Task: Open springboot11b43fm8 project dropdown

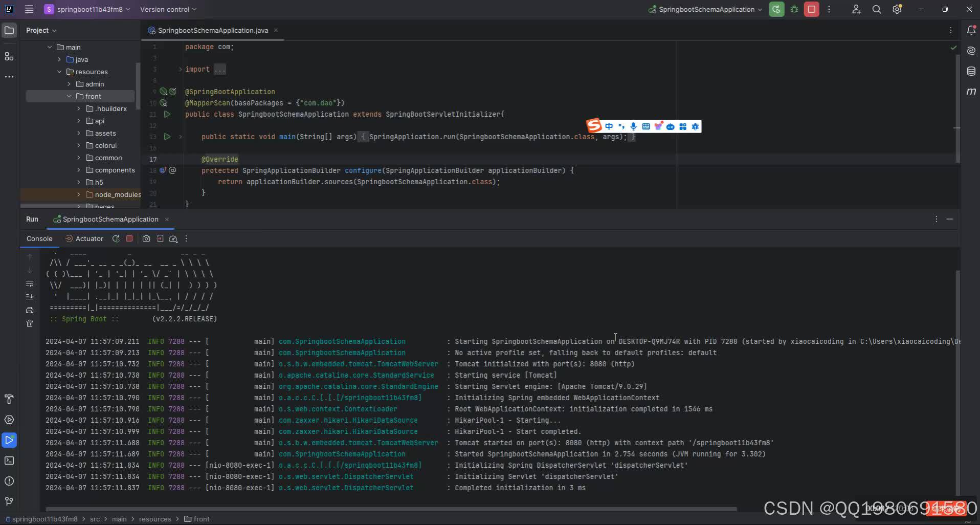Action: [x=87, y=9]
